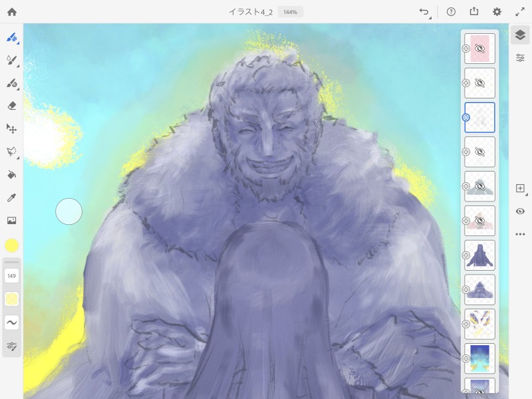
Task: Toggle the Layers panel icon
Action: point(520,35)
